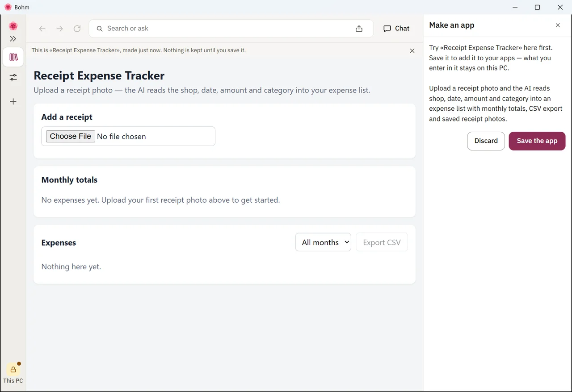Image resolution: width=572 pixels, height=392 pixels.
Task: Open the This PC lock icon
Action: pyautogui.click(x=13, y=369)
